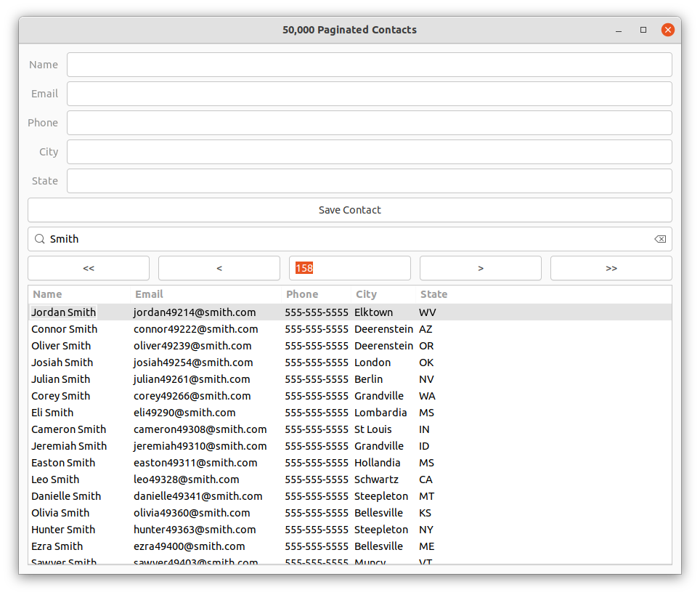Viewport: 700px width, 595px height.
Task: Click the Berlin city cell
Action: click(x=368, y=379)
